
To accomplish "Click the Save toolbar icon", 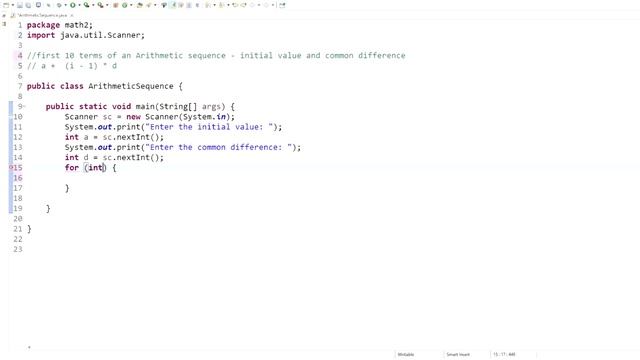I will [x=19, y=5].
